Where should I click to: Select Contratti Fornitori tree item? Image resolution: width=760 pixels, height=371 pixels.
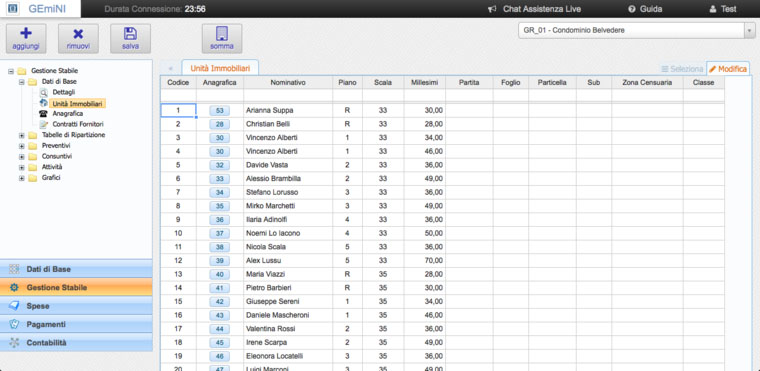[78, 124]
